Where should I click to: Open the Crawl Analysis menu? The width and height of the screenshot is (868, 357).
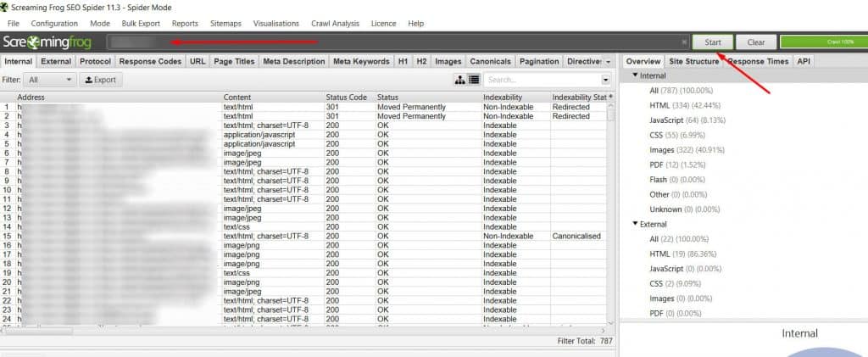pyautogui.click(x=335, y=23)
